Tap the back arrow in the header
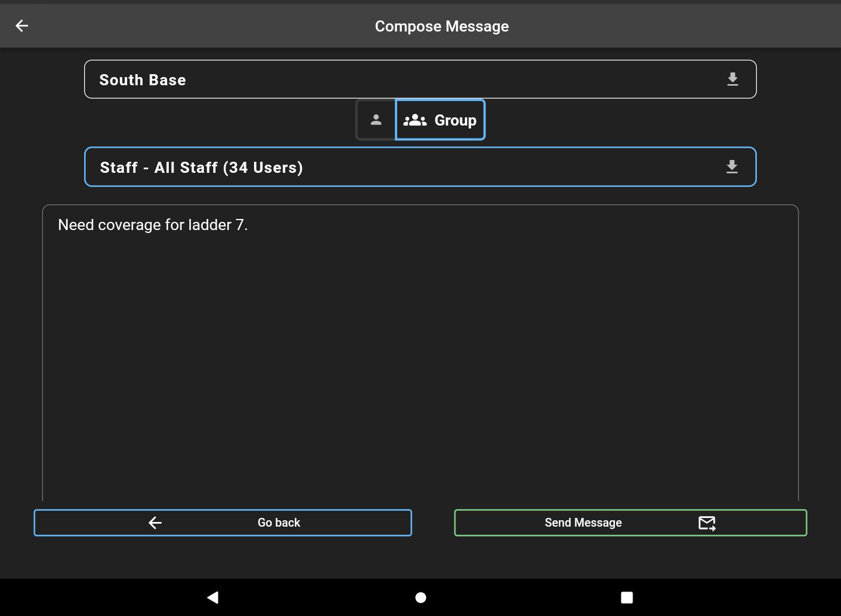 [22, 26]
